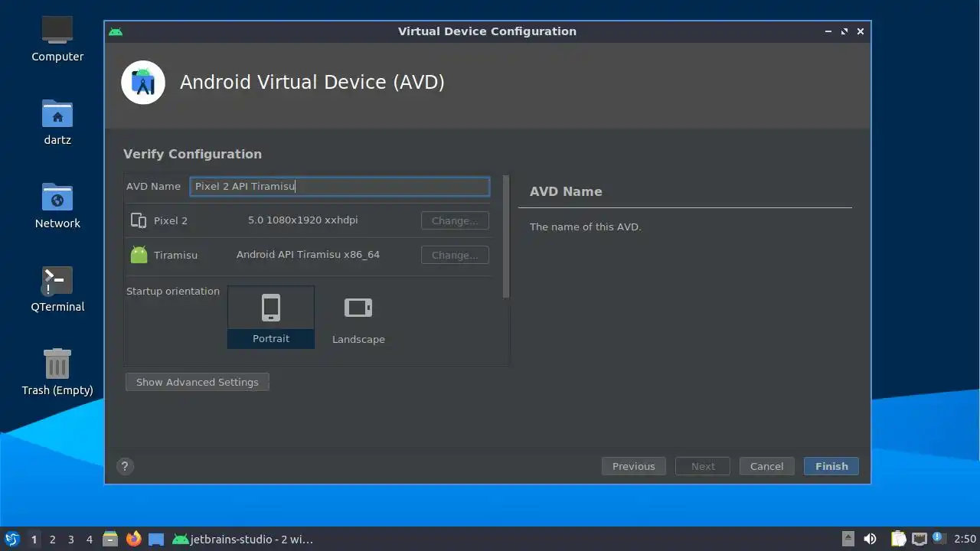Launch Firefox from the taskbar
This screenshot has height=551, width=980.
[133, 540]
